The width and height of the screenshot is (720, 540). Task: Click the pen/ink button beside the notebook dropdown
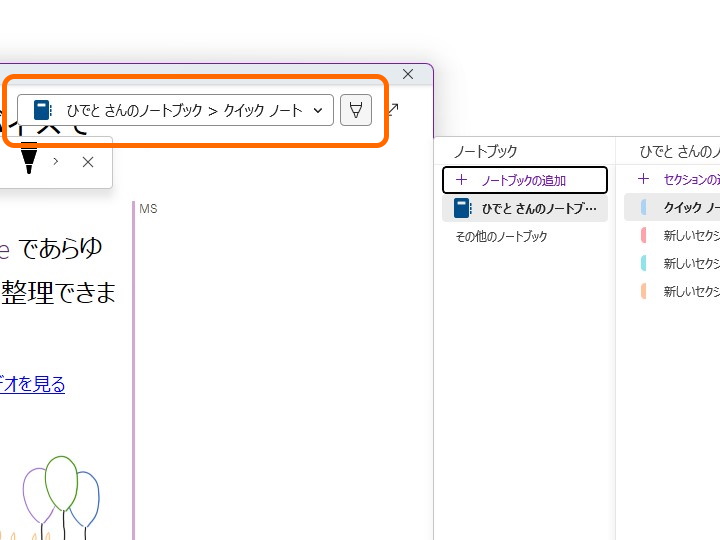(356, 110)
